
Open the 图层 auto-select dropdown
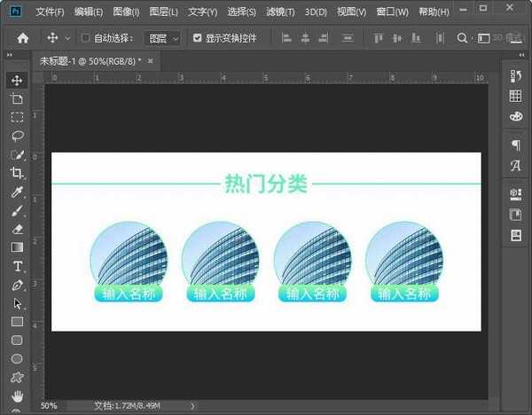tap(163, 39)
